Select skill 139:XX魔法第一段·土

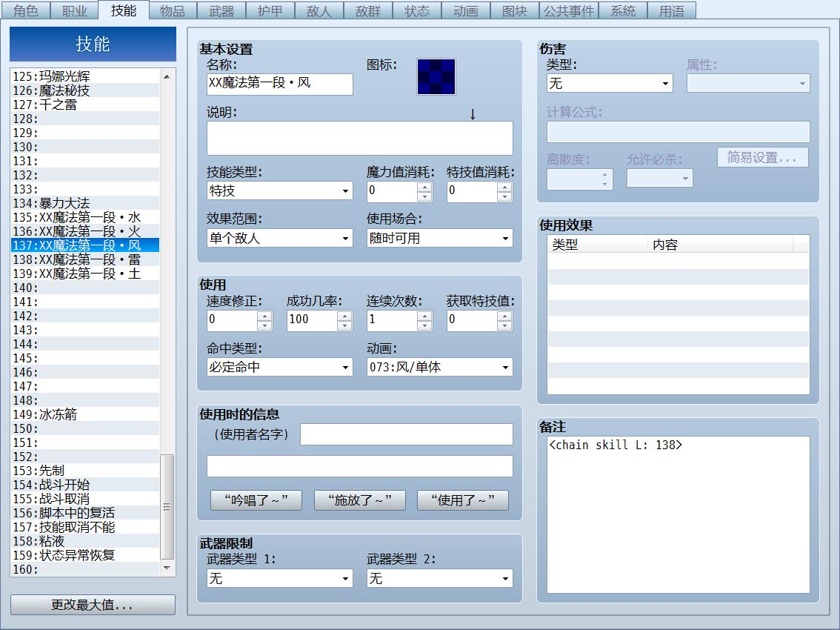click(x=85, y=273)
